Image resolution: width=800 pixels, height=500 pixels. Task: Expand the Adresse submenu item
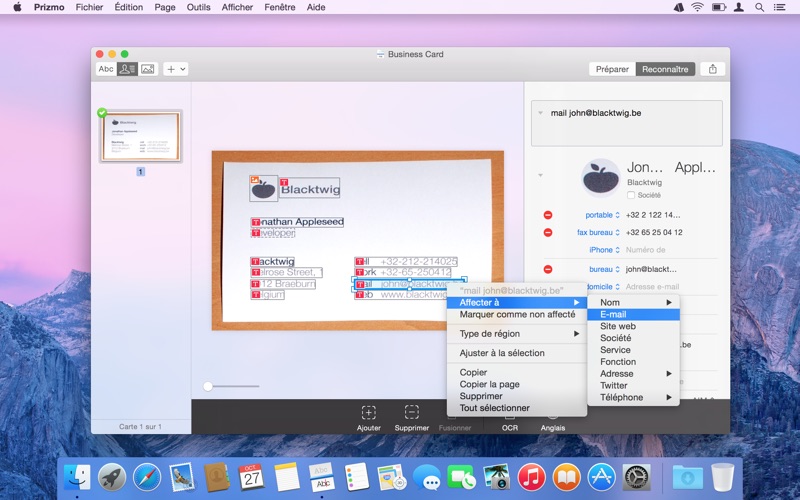pyautogui.click(x=633, y=373)
